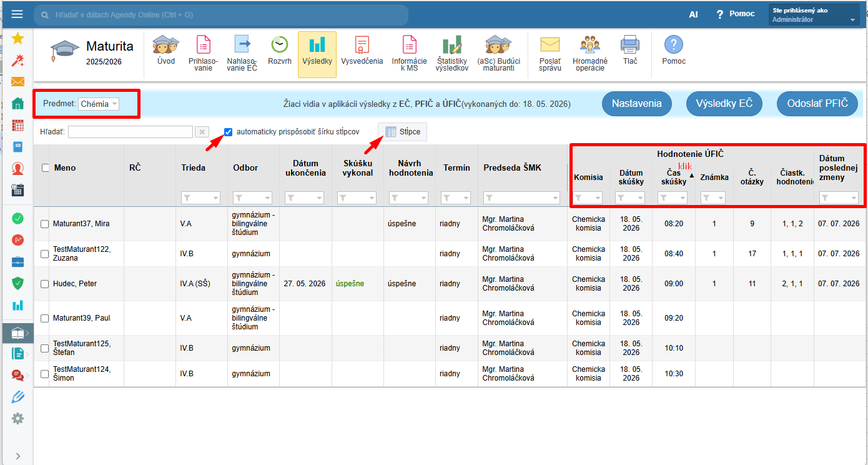Open the green house home sidebar icon
This screenshot has width=868, height=465.
17,104
